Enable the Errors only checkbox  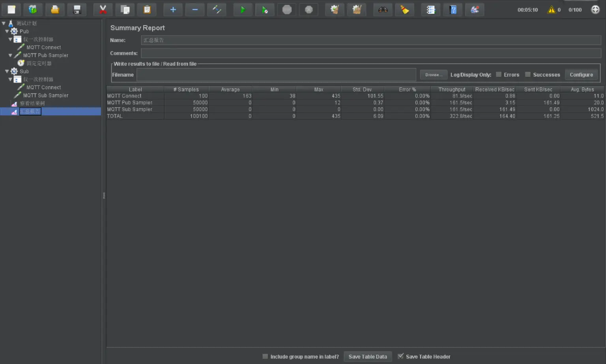[499, 75]
